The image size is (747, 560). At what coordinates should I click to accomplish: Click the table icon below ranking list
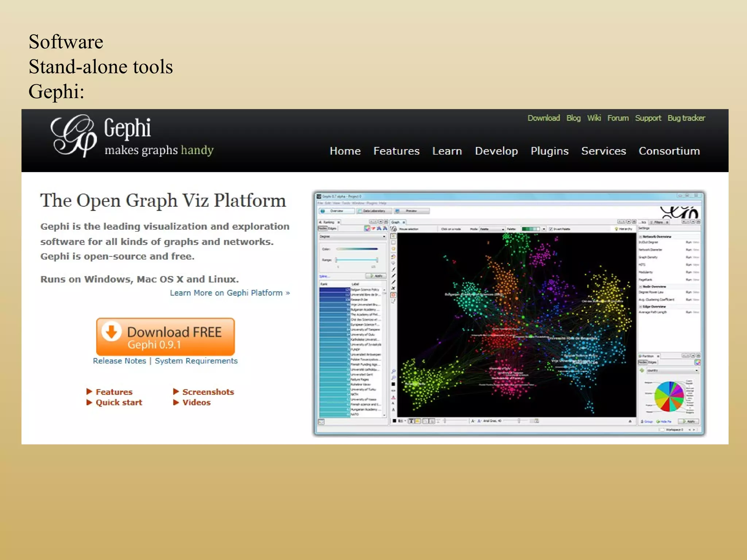(x=321, y=422)
